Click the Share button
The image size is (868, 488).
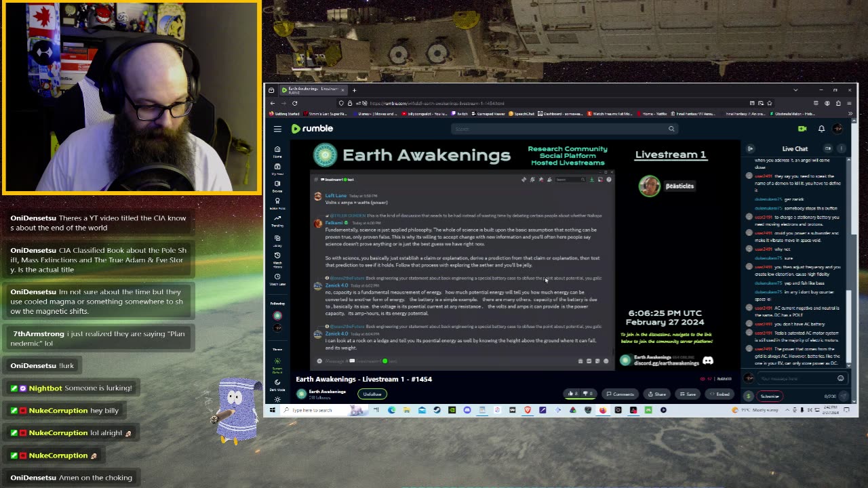656,394
